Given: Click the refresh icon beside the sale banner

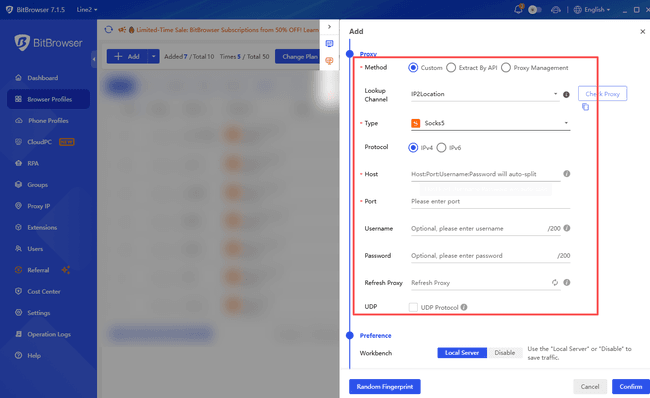Looking at the screenshot, I should [x=109, y=29].
